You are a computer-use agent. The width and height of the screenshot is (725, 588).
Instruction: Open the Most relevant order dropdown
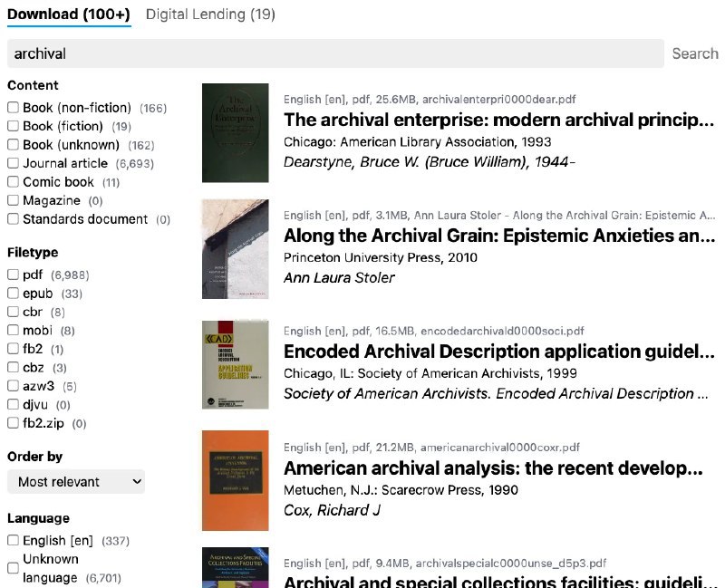tap(76, 482)
